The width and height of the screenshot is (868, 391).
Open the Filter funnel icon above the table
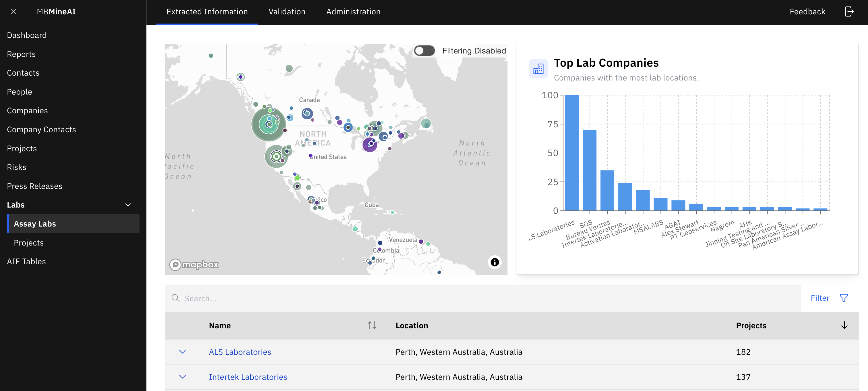(844, 298)
